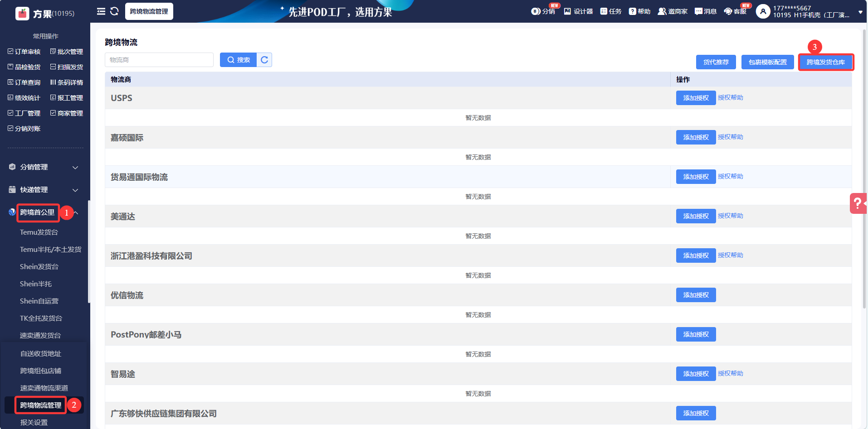Open 授权帮助 for 美通达

pyautogui.click(x=730, y=216)
